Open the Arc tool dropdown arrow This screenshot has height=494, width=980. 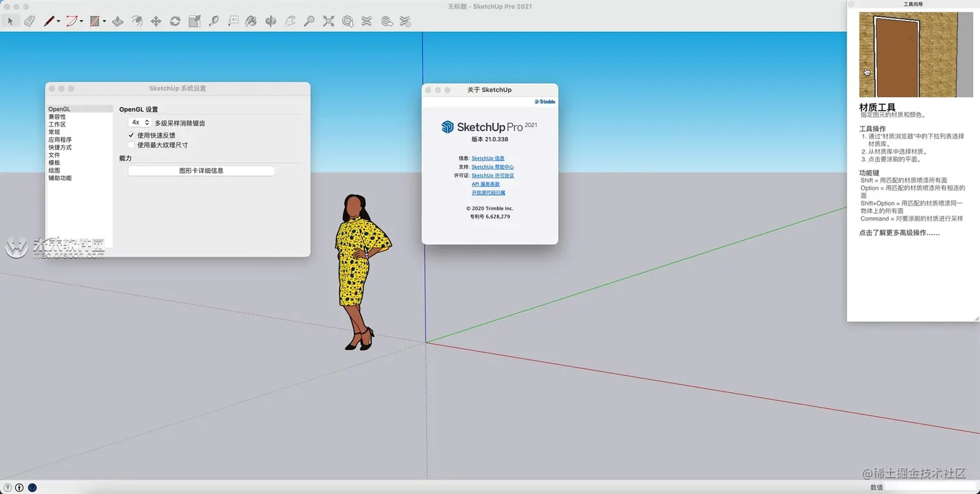coord(82,21)
